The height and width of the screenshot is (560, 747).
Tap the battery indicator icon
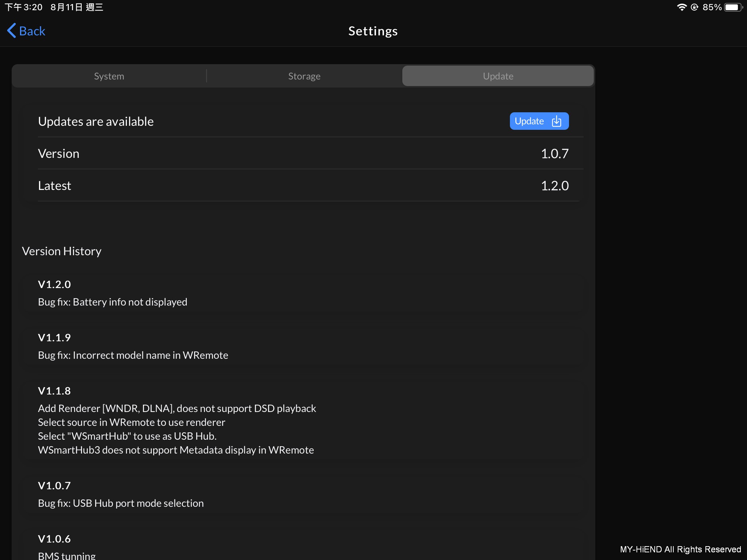732,7
